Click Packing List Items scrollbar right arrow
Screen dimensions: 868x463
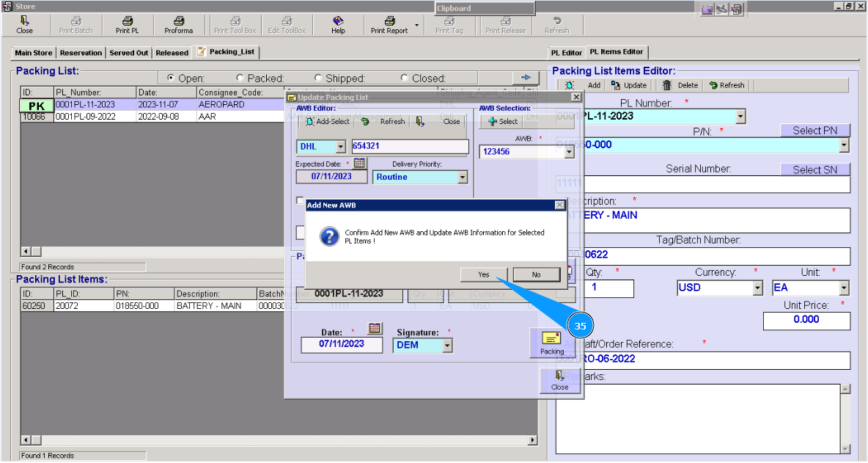coord(532,441)
